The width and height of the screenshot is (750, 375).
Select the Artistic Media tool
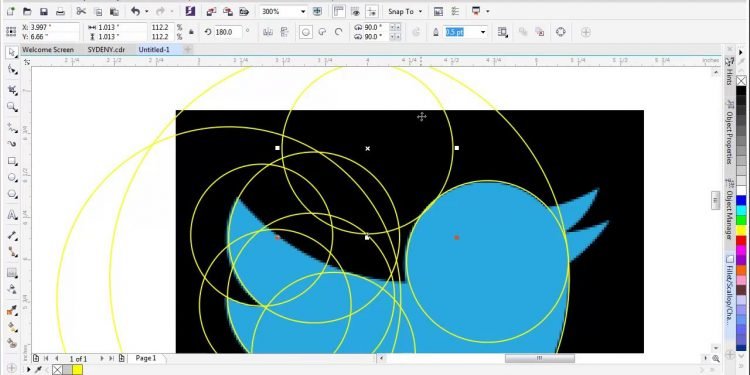pyautogui.click(x=12, y=143)
